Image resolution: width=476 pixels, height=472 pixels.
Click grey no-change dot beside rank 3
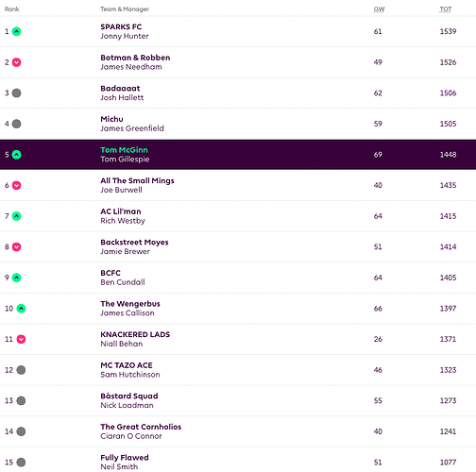[x=16, y=93]
